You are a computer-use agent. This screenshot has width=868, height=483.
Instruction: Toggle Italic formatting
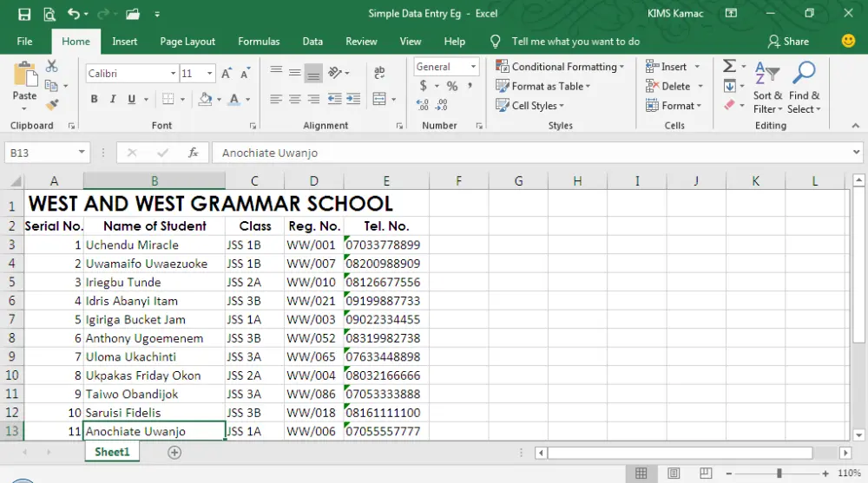(x=113, y=99)
